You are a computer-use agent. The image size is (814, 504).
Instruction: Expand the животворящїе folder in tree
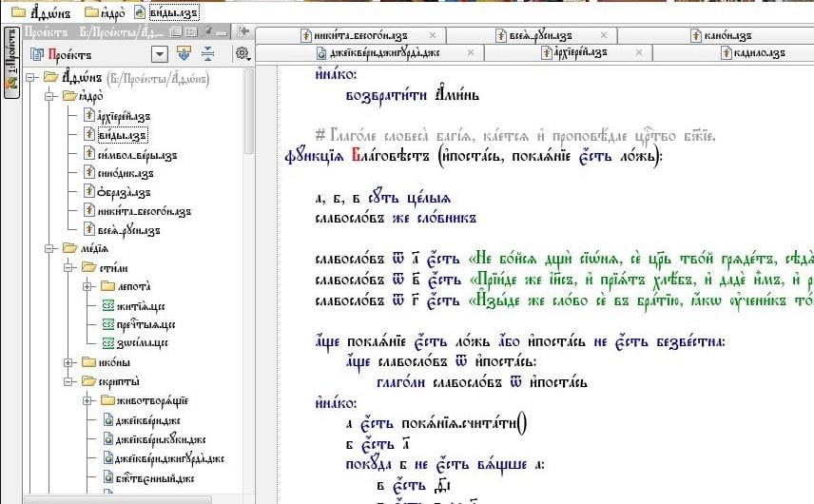pyautogui.click(x=87, y=400)
